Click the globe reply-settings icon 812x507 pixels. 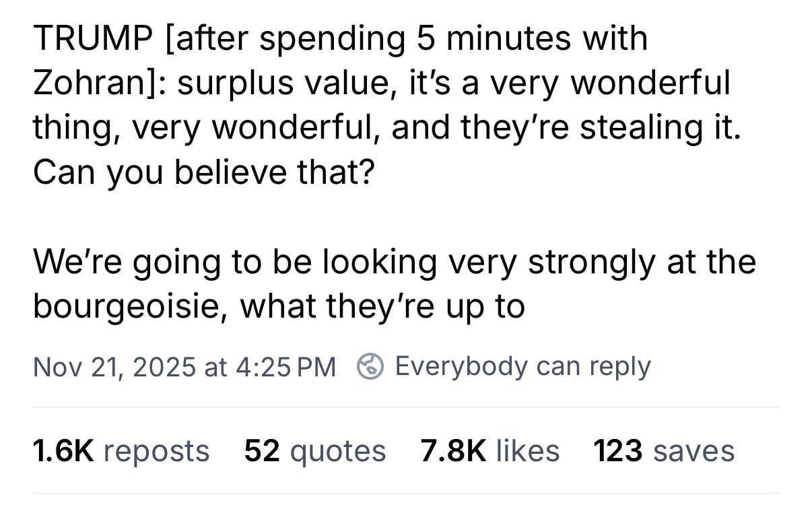(x=370, y=366)
